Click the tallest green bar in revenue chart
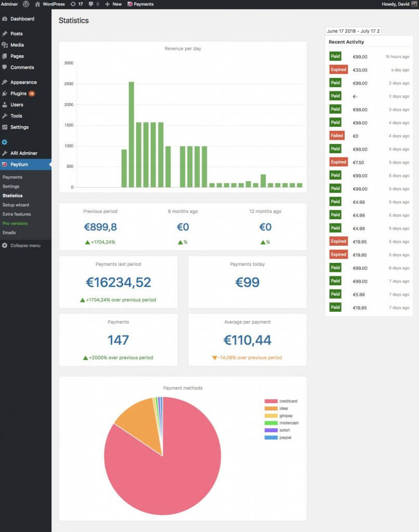Viewport: 419px width, 532px height. pyautogui.click(x=132, y=134)
